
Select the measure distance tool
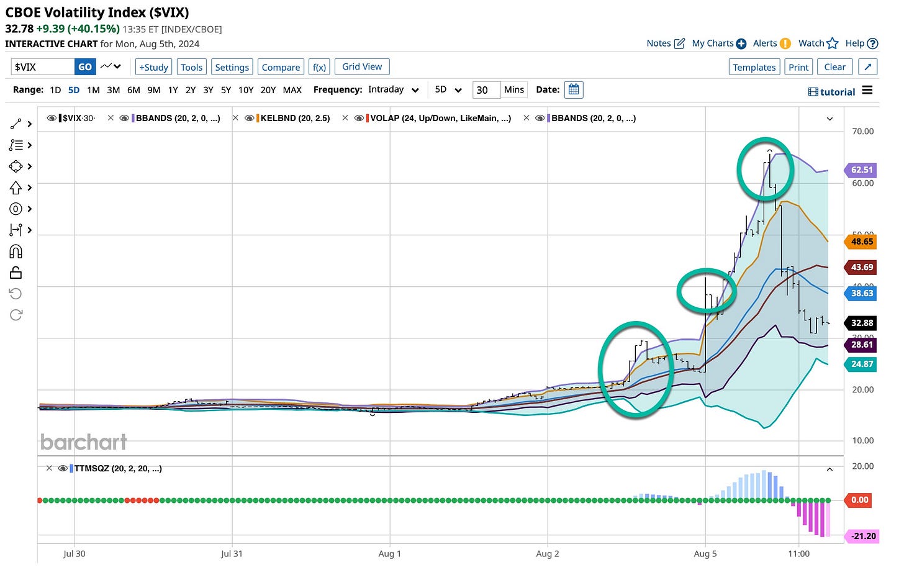point(16,230)
